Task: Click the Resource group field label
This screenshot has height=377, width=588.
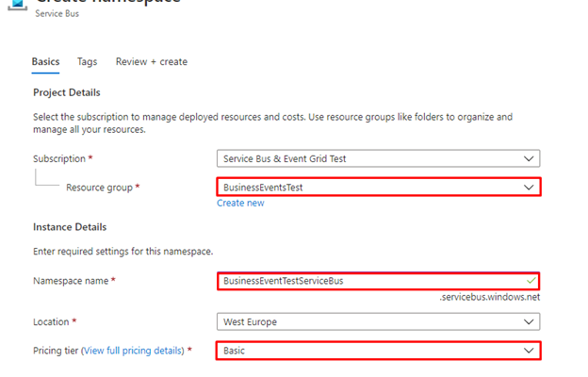Action: tap(99, 188)
